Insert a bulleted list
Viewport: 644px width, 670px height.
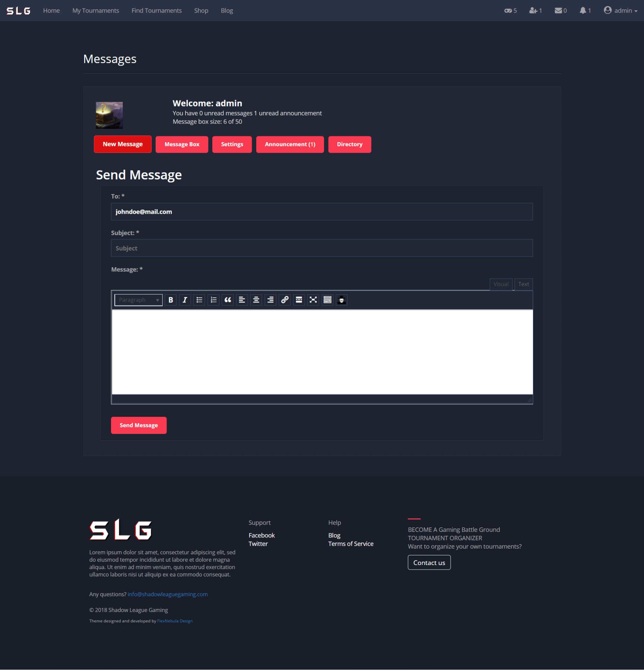pos(199,300)
